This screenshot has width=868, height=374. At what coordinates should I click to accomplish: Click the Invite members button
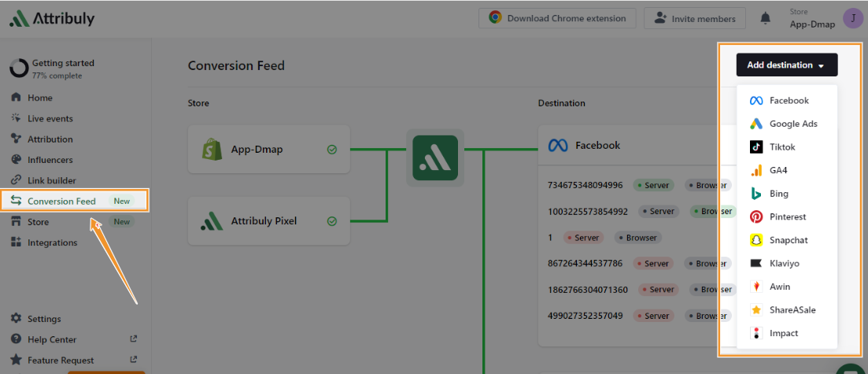click(694, 18)
